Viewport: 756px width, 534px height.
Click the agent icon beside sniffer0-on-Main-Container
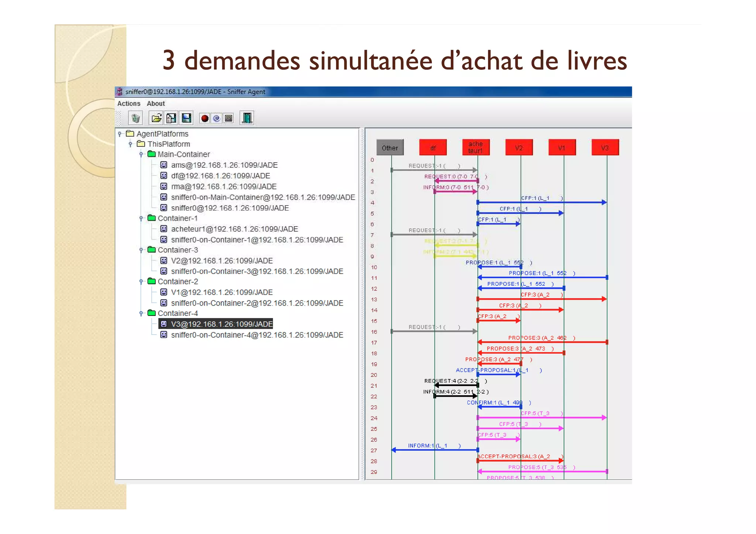pos(164,197)
